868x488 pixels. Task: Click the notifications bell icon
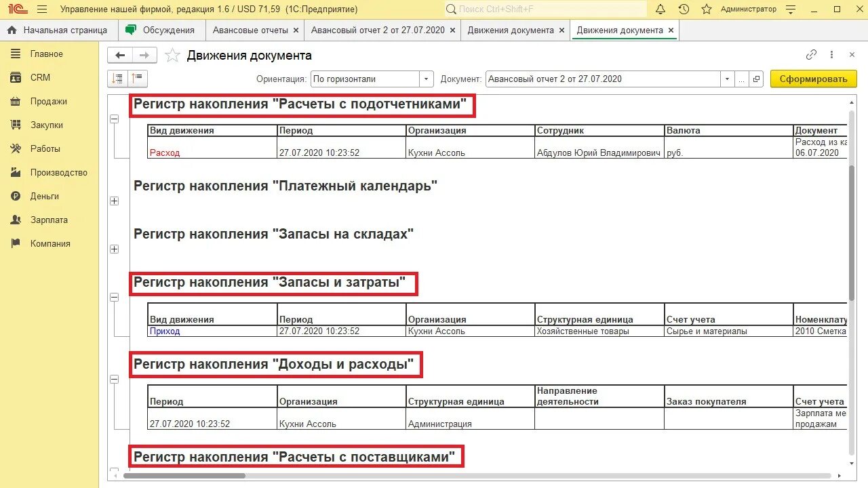coord(660,9)
